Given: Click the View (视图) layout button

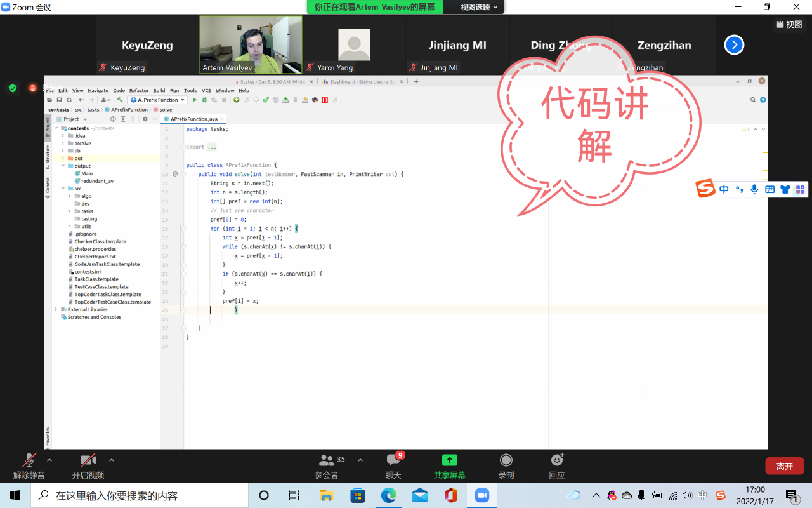Looking at the screenshot, I should 789,24.
